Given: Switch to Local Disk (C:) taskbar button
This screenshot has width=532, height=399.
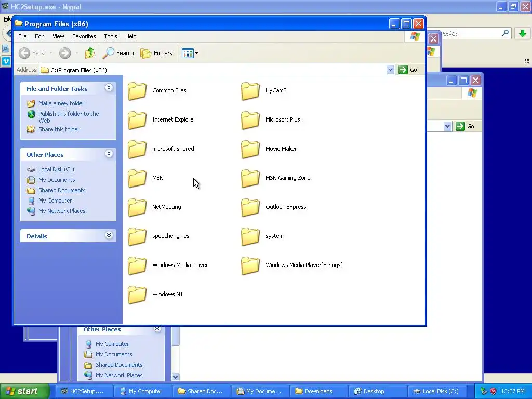Looking at the screenshot, I should pos(436,391).
